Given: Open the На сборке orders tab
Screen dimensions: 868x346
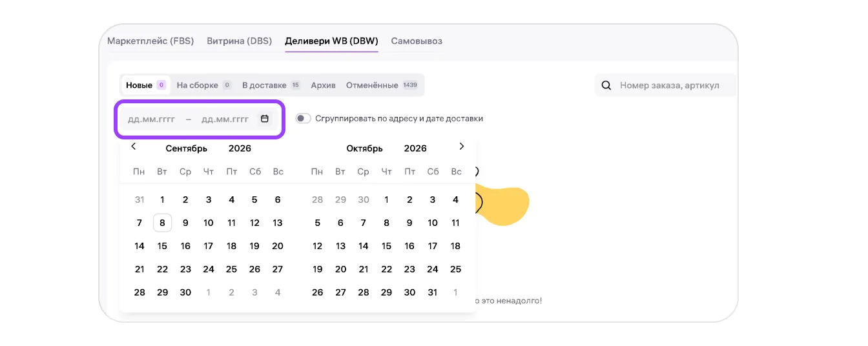Looking at the screenshot, I should [204, 85].
